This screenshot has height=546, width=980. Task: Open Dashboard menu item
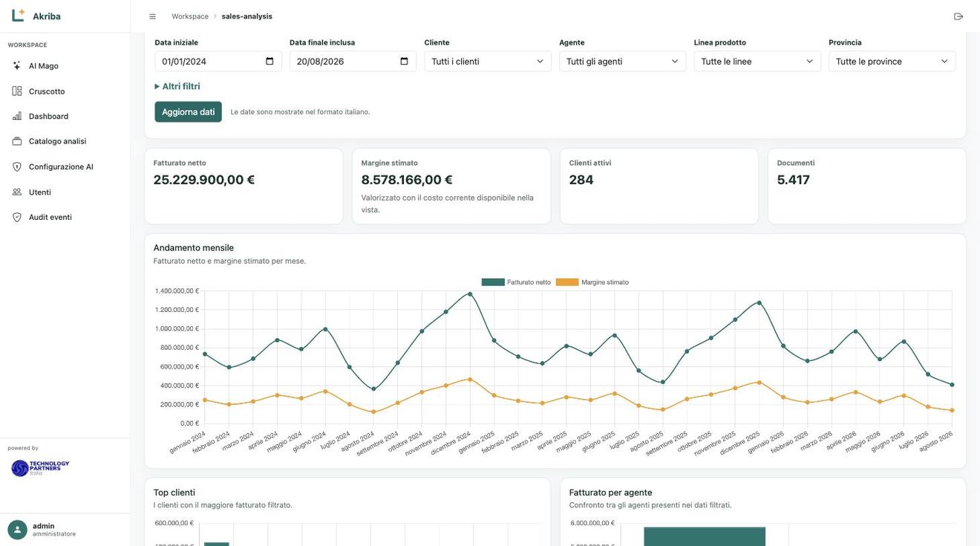pos(65,116)
